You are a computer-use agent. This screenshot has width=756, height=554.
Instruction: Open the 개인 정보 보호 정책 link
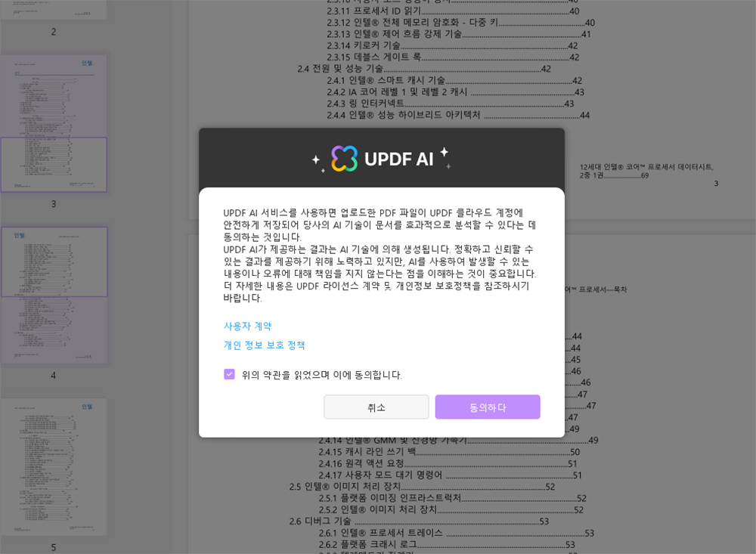point(264,345)
